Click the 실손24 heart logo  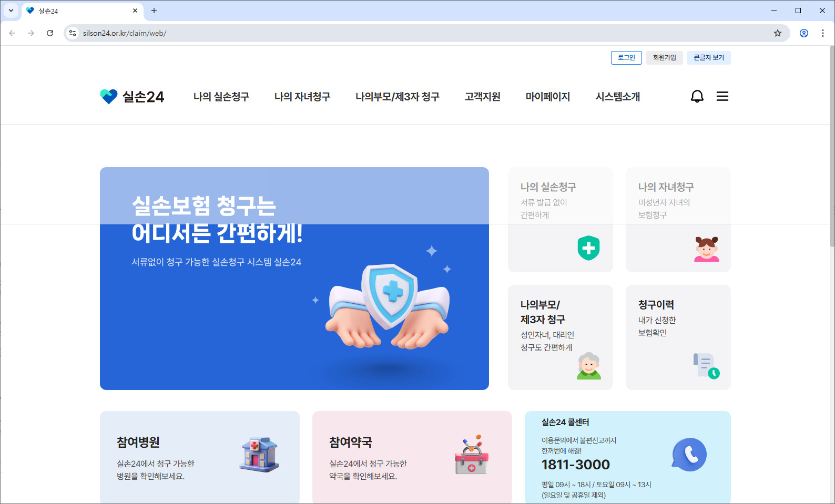(x=132, y=97)
